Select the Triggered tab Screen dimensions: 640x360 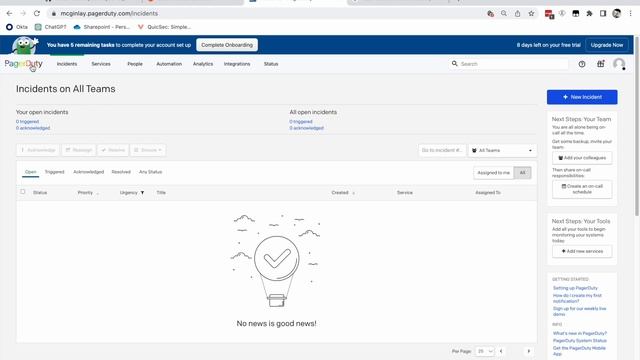54,172
